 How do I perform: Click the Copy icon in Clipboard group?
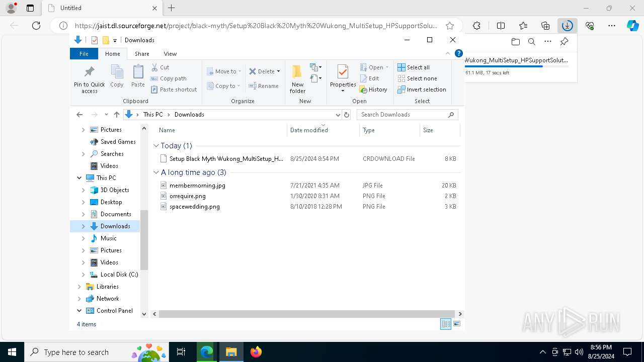[x=117, y=72]
